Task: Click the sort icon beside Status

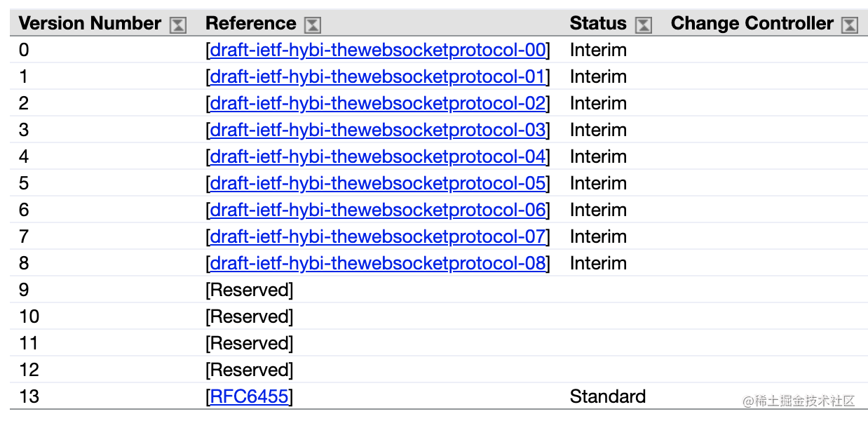Action: pos(642,23)
